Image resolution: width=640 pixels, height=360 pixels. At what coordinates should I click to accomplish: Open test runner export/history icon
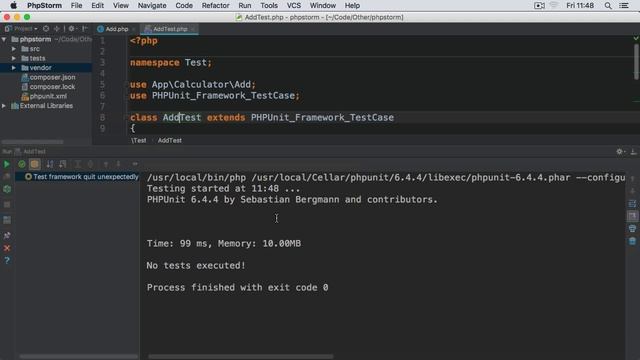point(135,164)
